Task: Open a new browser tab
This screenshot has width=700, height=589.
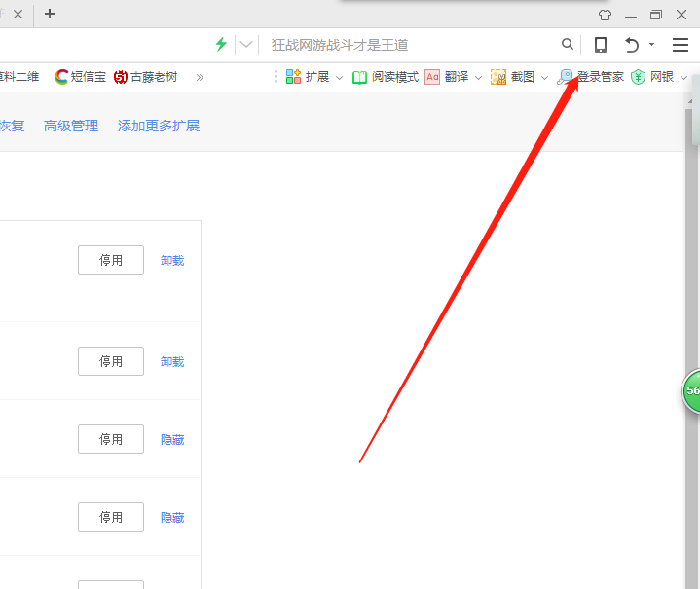Action: (x=50, y=15)
